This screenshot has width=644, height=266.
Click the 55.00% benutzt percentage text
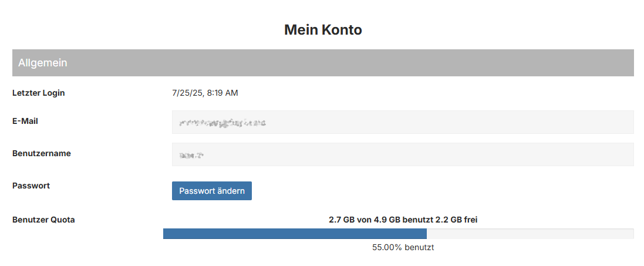[x=403, y=247]
